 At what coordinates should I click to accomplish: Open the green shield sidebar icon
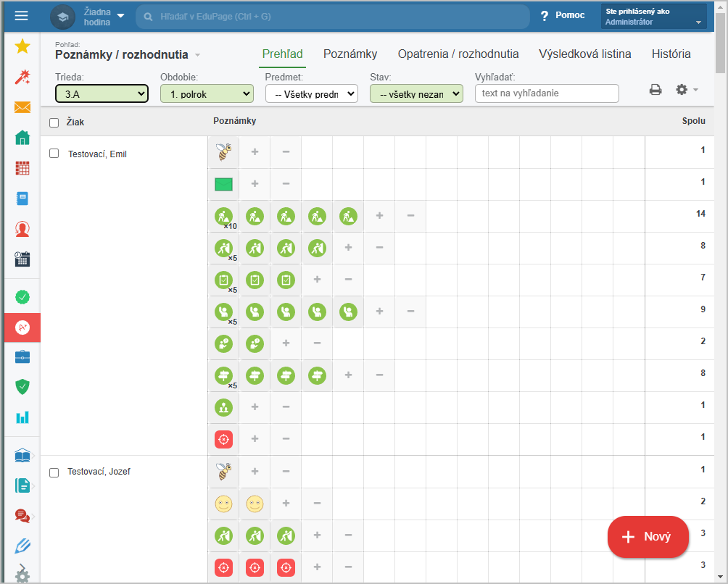(x=22, y=387)
